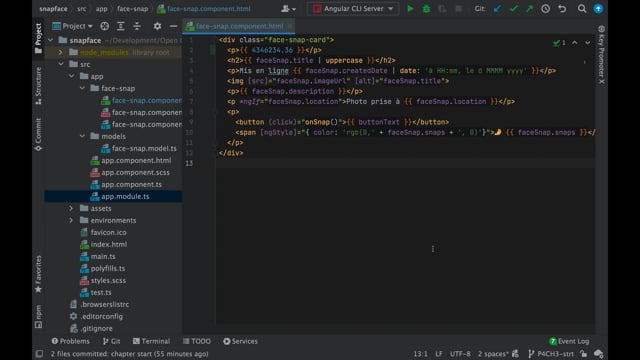
Task: Select opened file in Project view target icon
Action: pos(104,26)
